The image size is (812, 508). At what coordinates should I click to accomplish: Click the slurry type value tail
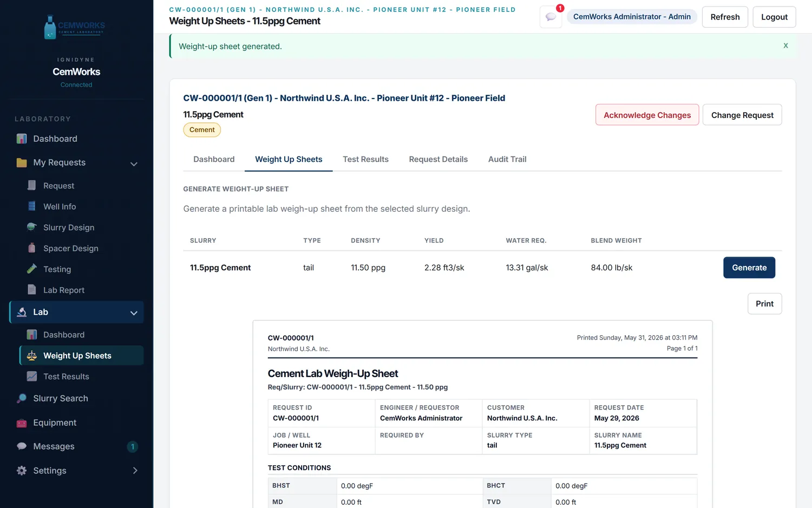coord(492,445)
